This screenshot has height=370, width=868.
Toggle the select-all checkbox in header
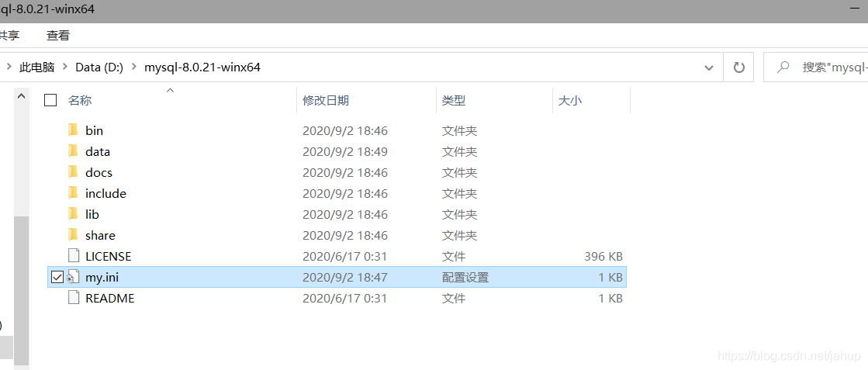click(x=51, y=100)
